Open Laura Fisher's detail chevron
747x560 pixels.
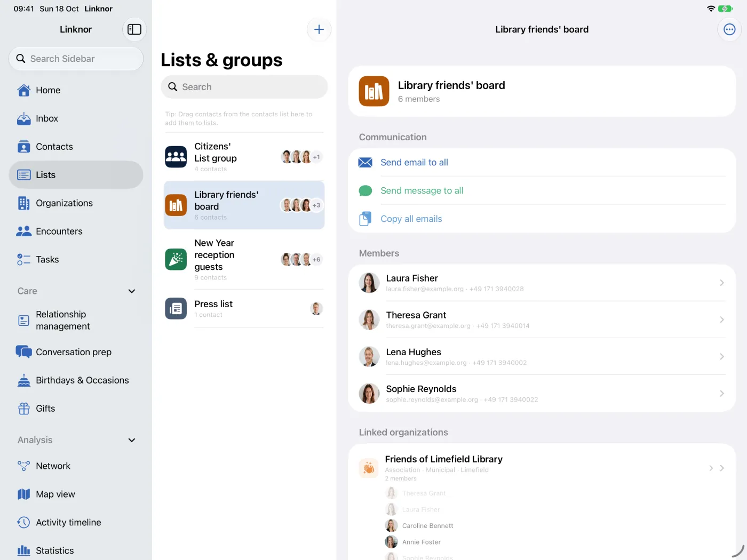click(722, 283)
